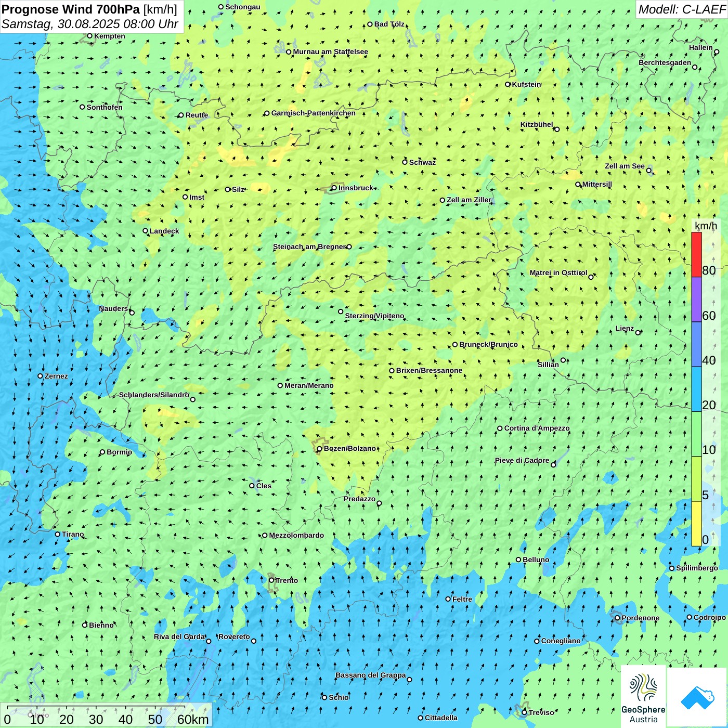
Task: Select the Garmisch-Partenkirchen label
Action: click(314, 113)
